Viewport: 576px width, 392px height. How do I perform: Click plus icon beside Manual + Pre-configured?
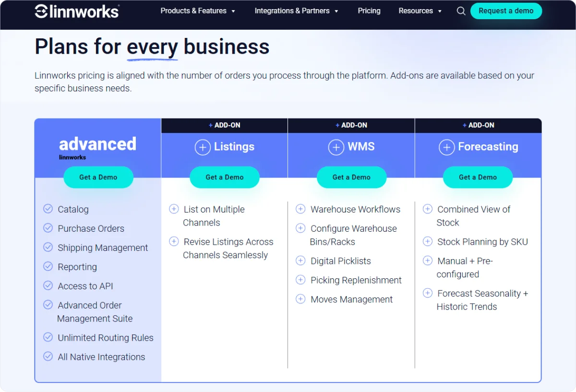coord(427,261)
